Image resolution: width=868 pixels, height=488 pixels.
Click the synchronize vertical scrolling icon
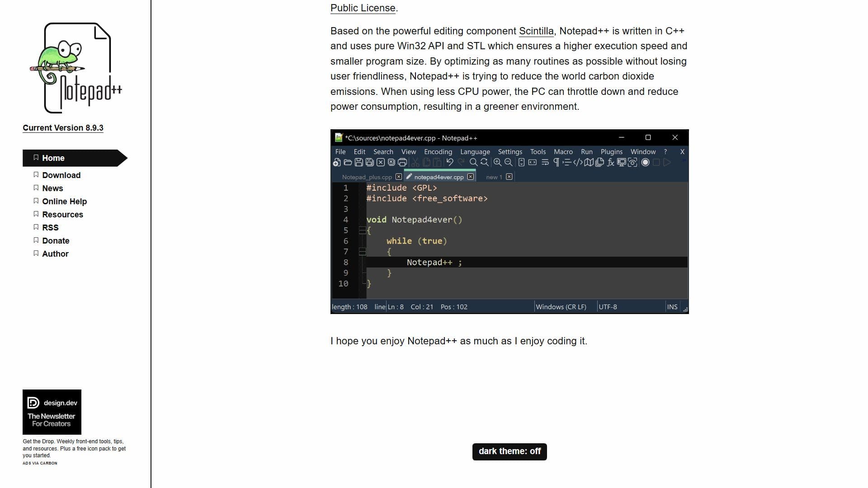(521, 162)
